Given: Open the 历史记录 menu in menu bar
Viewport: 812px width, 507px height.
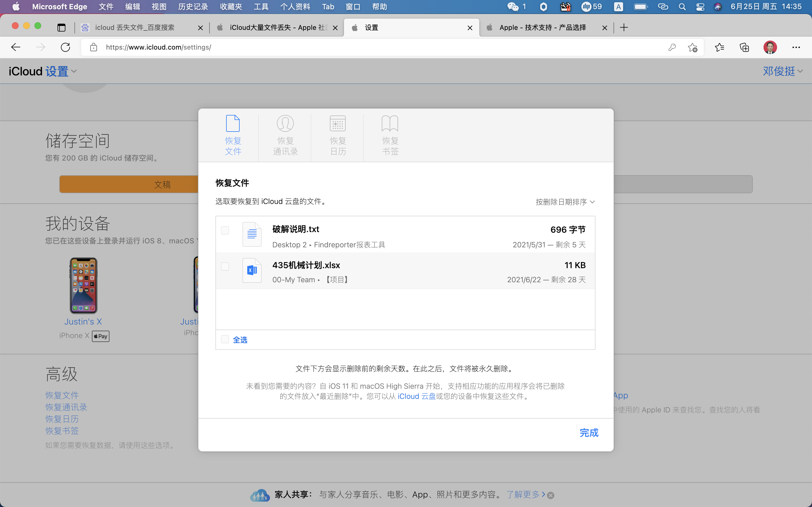Looking at the screenshot, I should [x=193, y=7].
